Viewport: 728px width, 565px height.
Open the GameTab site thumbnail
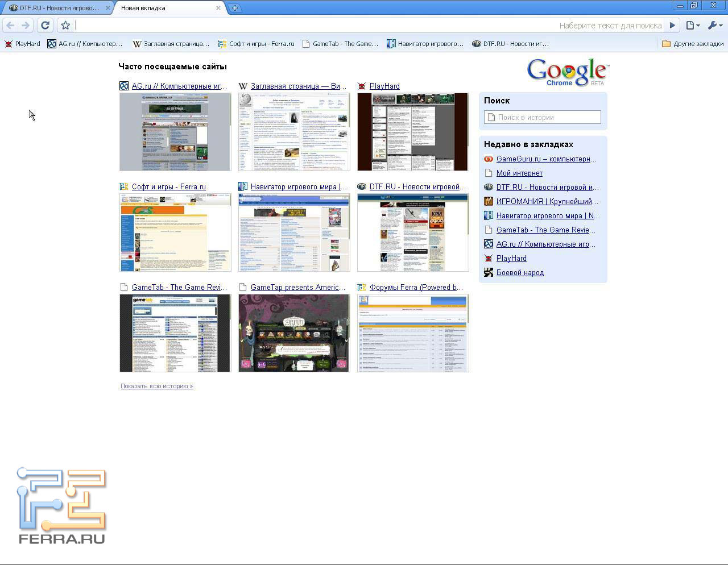(x=175, y=333)
